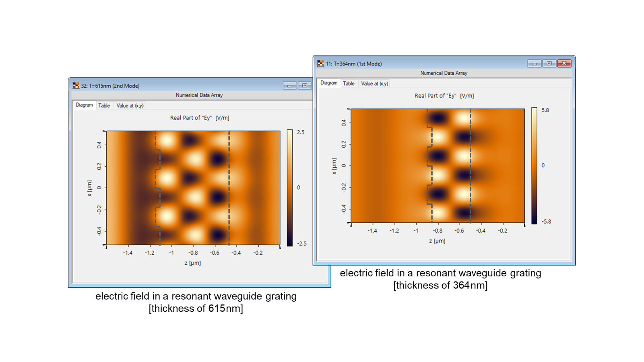Maximize the T=364nm (1st Mode) window

[x=549, y=64]
